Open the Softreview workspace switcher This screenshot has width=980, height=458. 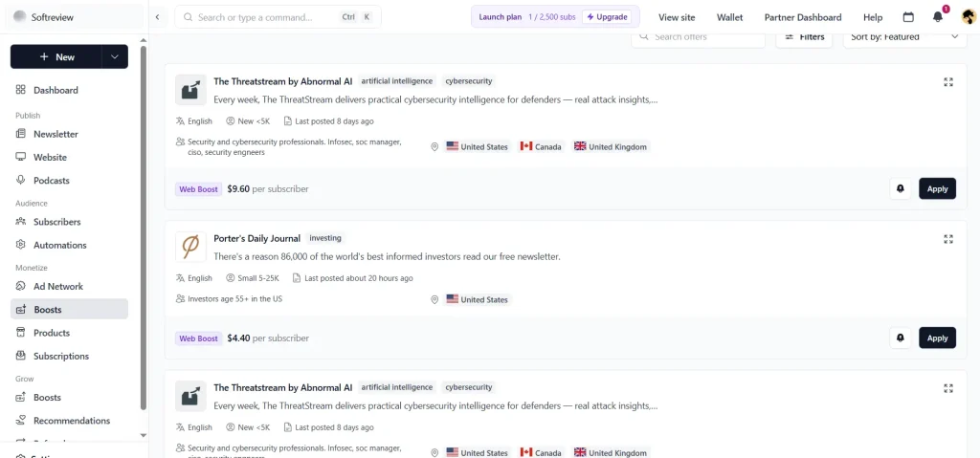click(x=74, y=17)
